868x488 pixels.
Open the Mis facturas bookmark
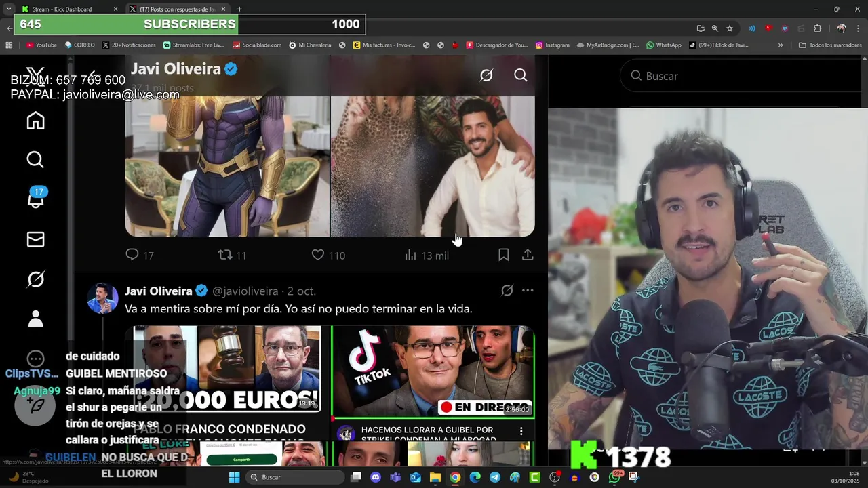383,45
